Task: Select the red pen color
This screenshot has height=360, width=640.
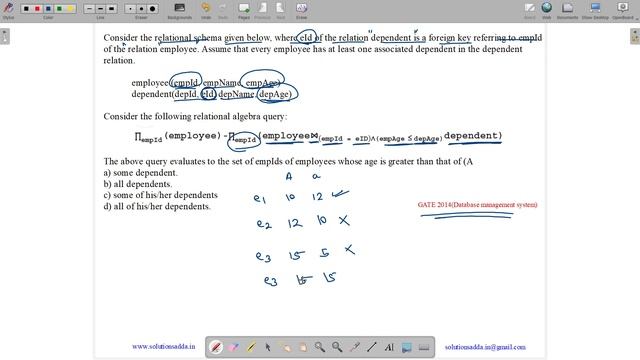Action: (37, 9)
